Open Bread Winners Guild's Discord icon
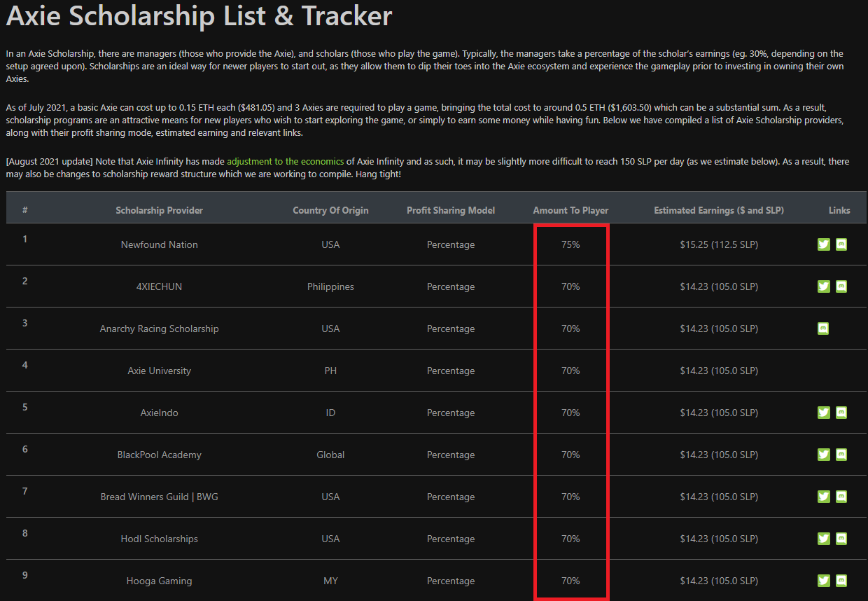Viewport: 868px width, 601px height. point(841,497)
